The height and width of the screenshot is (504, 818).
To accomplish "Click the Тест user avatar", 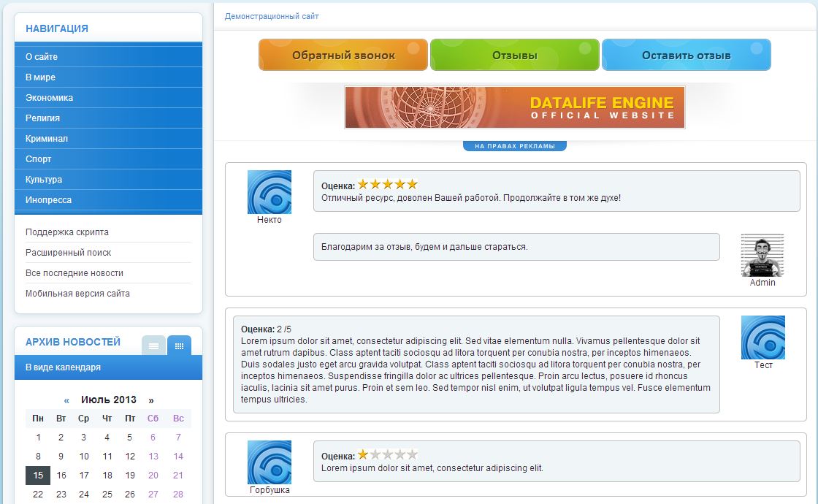I will pyautogui.click(x=762, y=337).
